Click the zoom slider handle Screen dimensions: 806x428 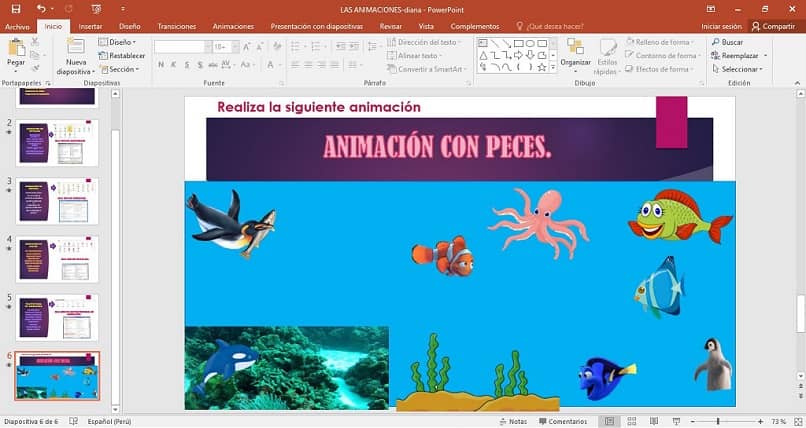(718, 421)
